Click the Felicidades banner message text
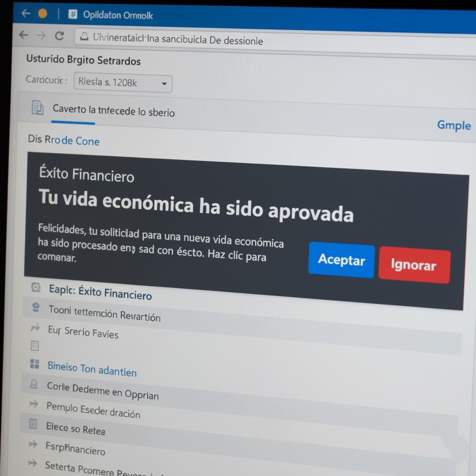The height and width of the screenshot is (476, 476). coord(161,245)
